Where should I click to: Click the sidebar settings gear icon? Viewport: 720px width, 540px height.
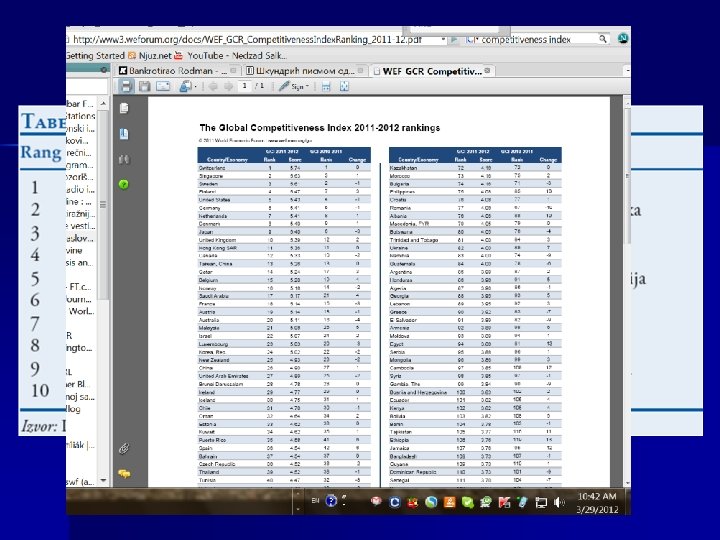(104, 70)
